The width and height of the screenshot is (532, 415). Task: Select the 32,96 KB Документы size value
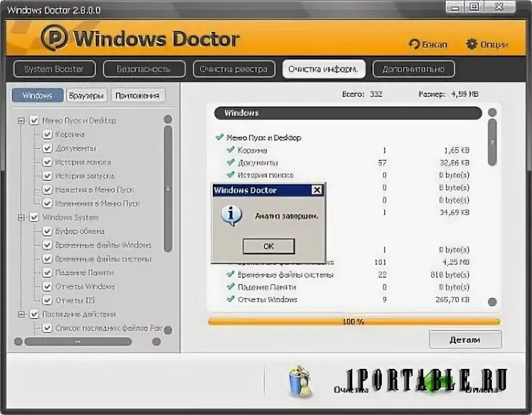455,163
